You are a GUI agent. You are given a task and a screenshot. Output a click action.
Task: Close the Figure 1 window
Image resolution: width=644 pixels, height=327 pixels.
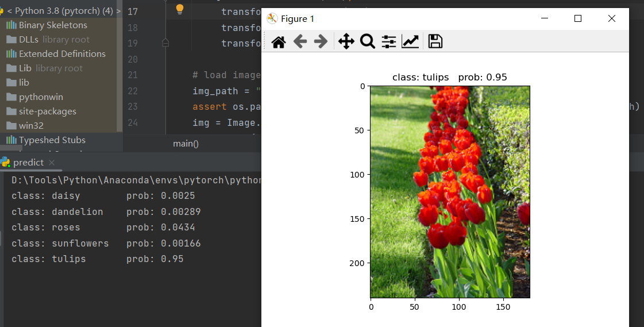point(612,18)
